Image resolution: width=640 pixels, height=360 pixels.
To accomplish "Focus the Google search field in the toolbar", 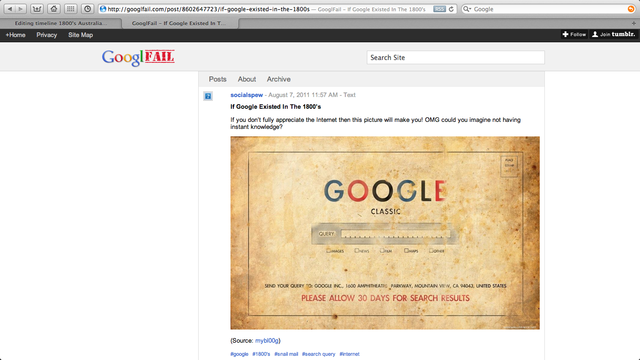I will tap(549, 9).
